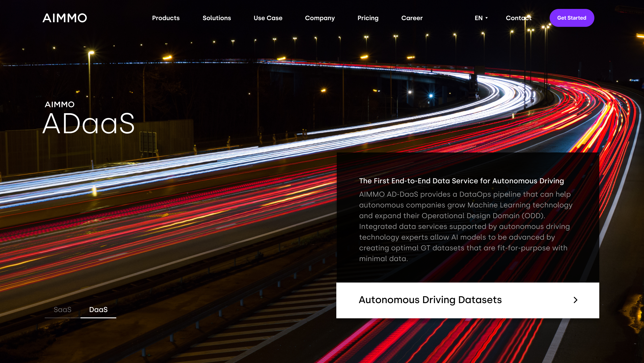Click the small AIMMO label above ADaaS
The height and width of the screenshot is (363, 644).
(x=59, y=104)
